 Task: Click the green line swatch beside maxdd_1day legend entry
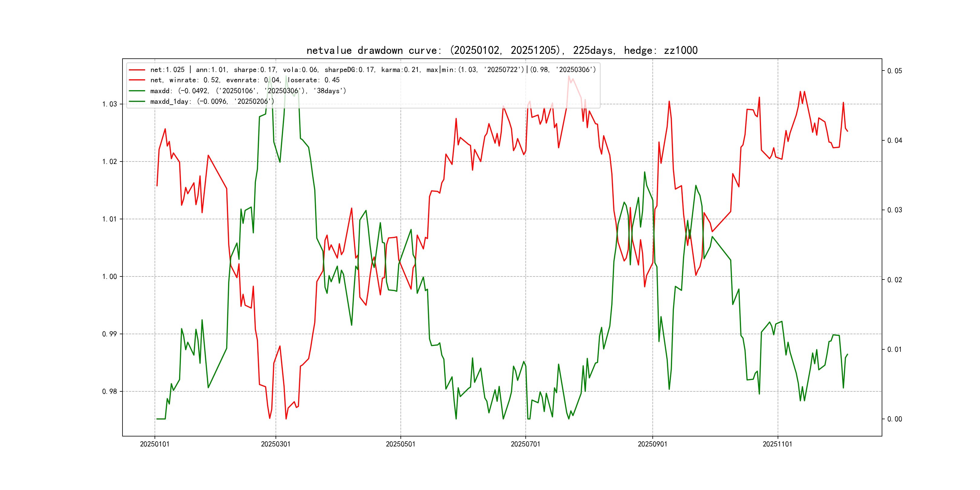[x=137, y=102]
